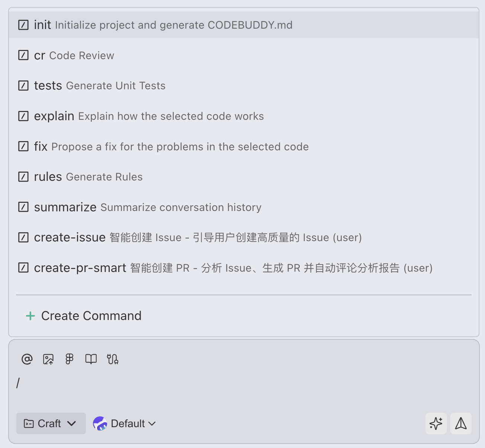Select the Figma integration icon
Image resolution: width=485 pixels, height=448 pixels.
click(x=69, y=359)
